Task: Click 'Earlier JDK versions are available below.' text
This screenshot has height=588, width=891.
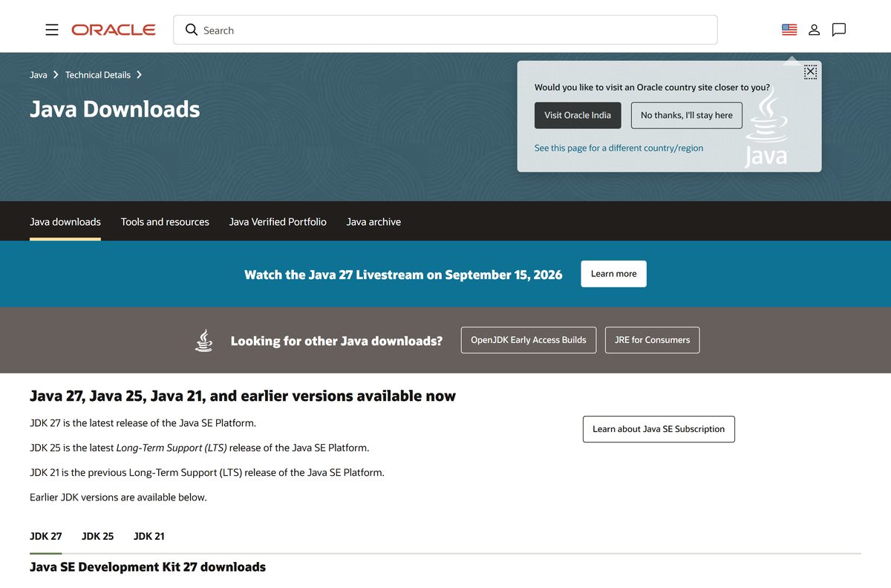Action: pos(118,497)
